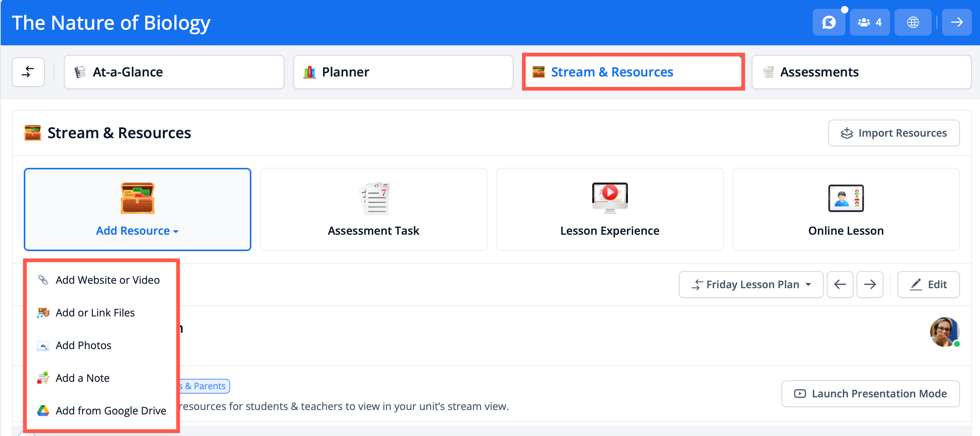Image resolution: width=980 pixels, height=436 pixels.
Task: Select Add Website or Video option
Action: [107, 280]
